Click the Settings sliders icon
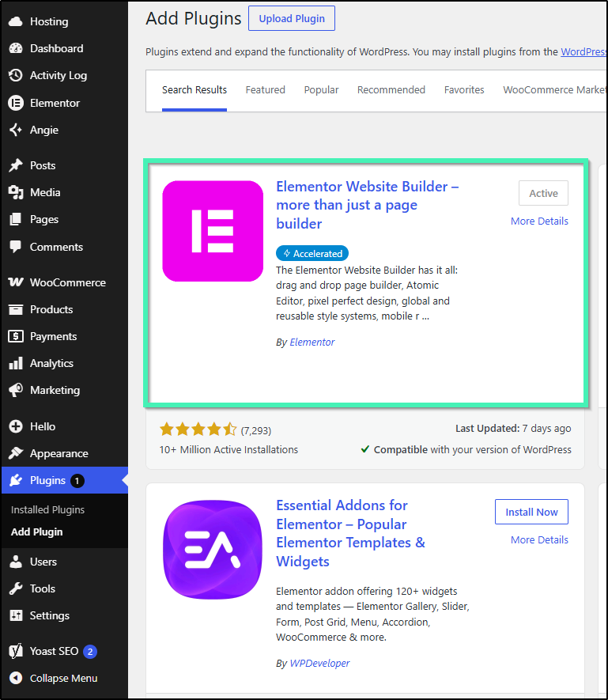The image size is (608, 700). click(16, 615)
